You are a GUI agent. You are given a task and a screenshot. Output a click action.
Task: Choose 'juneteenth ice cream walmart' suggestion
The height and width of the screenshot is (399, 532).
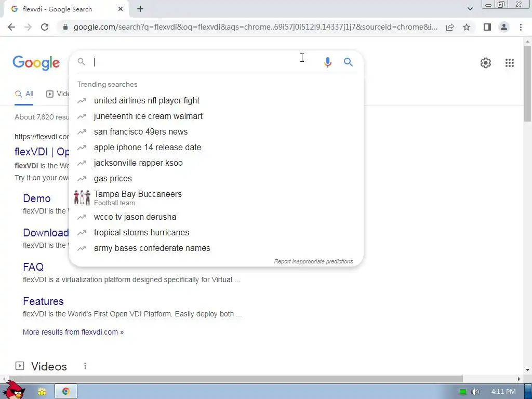tap(216, 116)
